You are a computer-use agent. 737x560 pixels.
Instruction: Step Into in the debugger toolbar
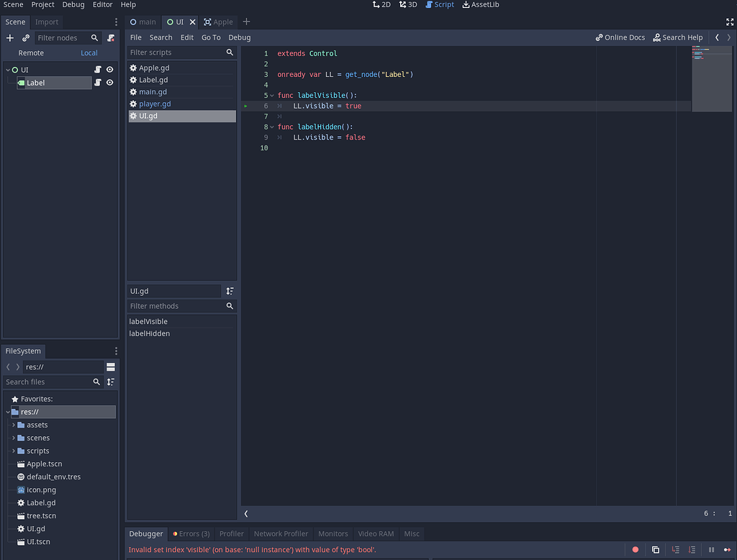tap(677, 549)
